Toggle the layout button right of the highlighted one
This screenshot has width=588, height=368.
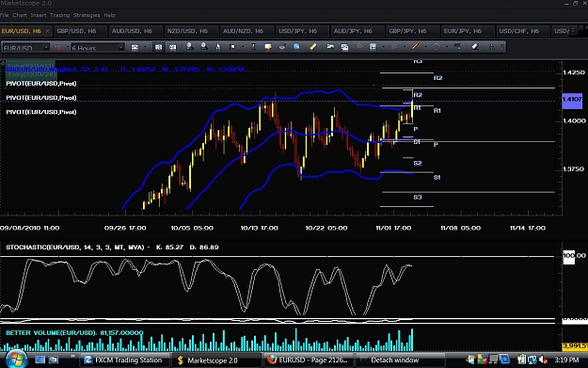pyautogui.click(x=172, y=47)
